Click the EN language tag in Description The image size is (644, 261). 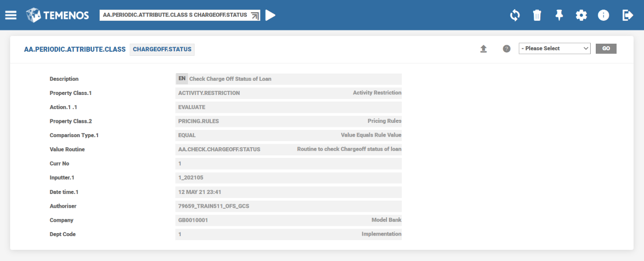click(182, 79)
